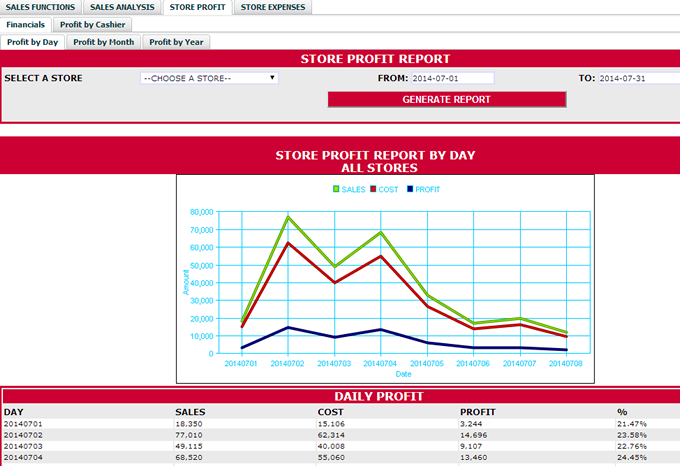Screen dimensions: 680x466
Task: Click the COST legend label
Action: click(x=388, y=189)
